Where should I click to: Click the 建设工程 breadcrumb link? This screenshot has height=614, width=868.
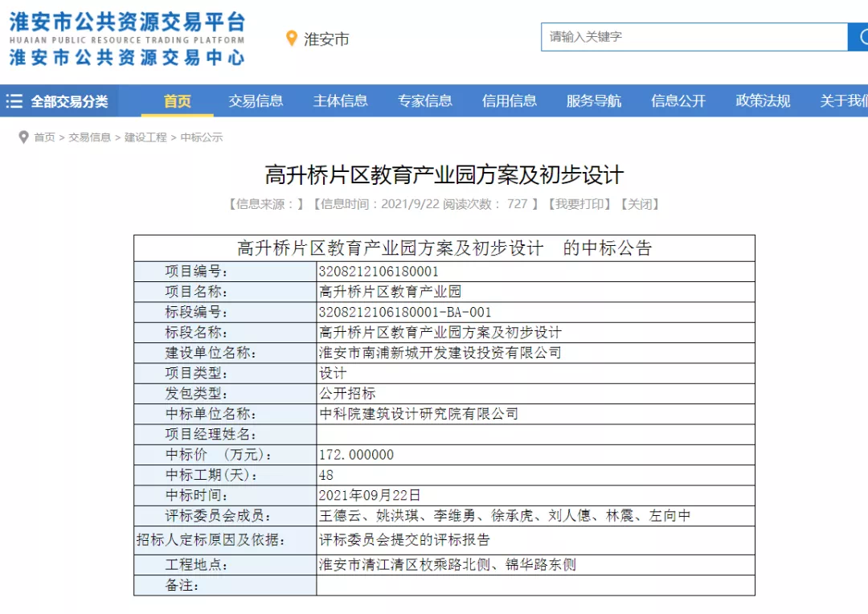(x=145, y=137)
